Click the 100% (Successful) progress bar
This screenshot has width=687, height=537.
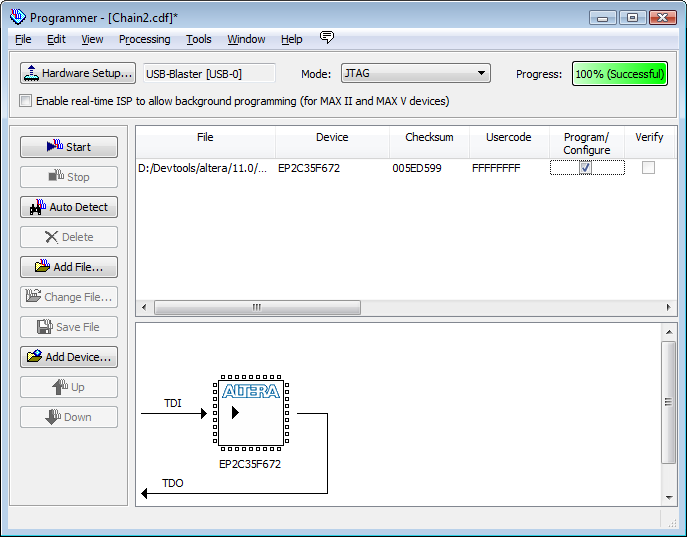pos(619,74)
